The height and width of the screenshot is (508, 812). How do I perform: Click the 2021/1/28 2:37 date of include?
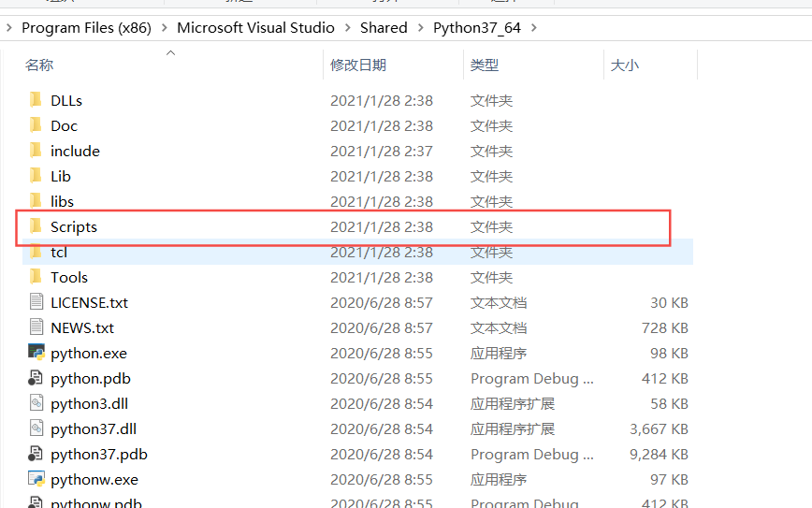(382, 152)
